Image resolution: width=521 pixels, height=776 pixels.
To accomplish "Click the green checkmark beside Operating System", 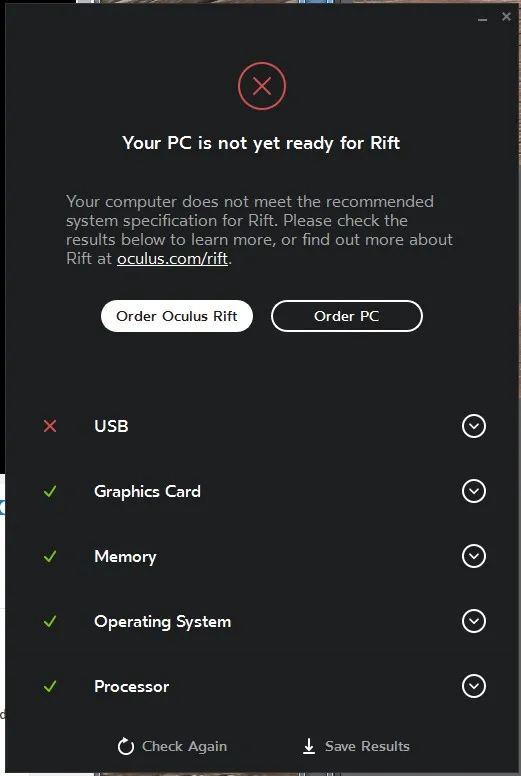I will pos(50,622).
